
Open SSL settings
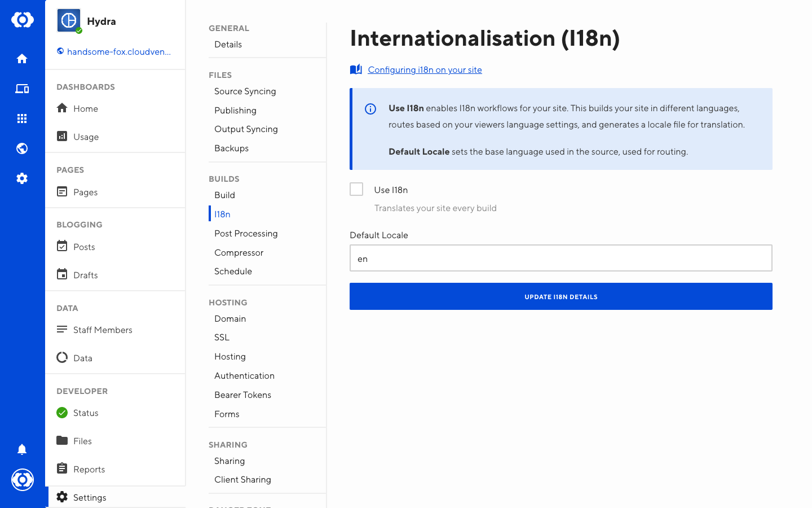pyautogui.click(x=222, y=338)
